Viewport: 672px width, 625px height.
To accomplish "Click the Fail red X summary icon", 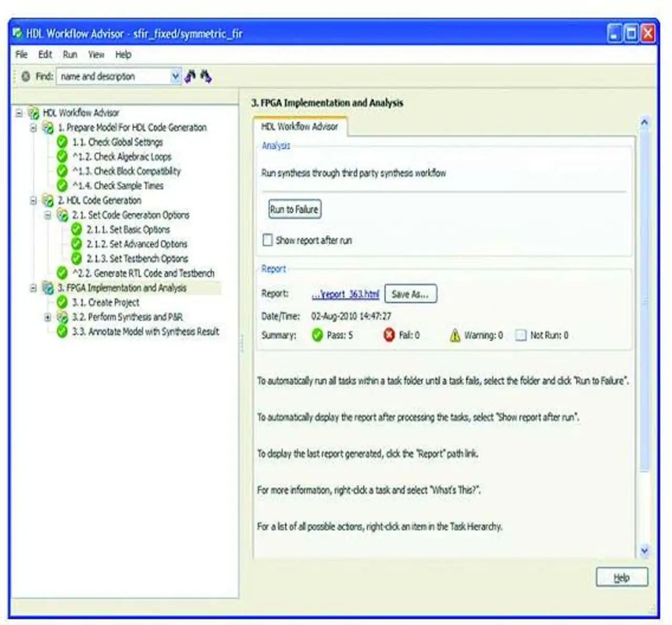I will coord(389,335).
